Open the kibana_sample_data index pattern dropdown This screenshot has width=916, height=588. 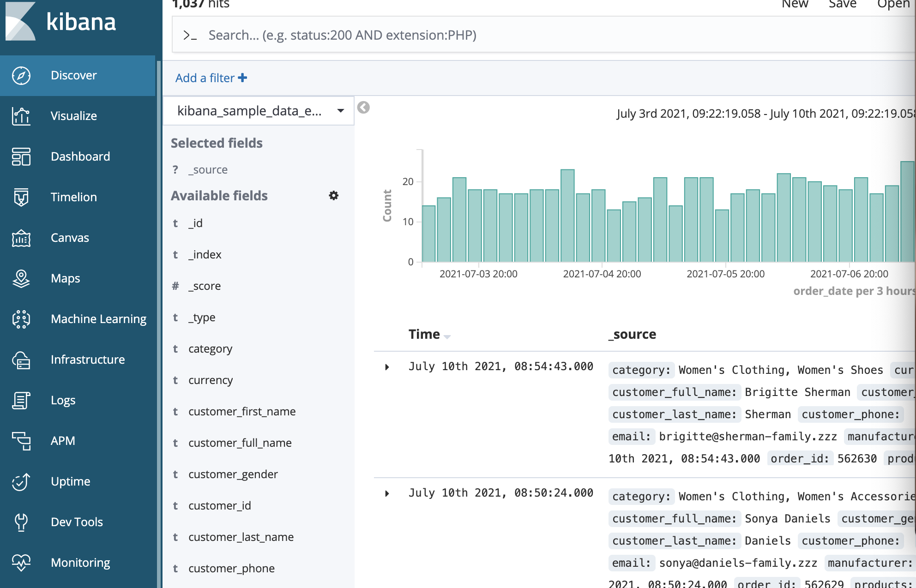pyautogui.click(x=259, y=111)
